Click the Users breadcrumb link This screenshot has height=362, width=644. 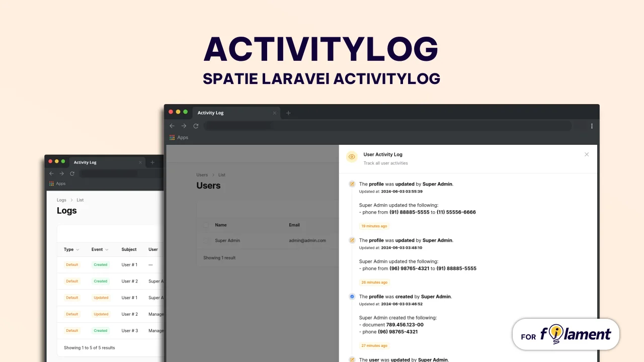point(202,174)
